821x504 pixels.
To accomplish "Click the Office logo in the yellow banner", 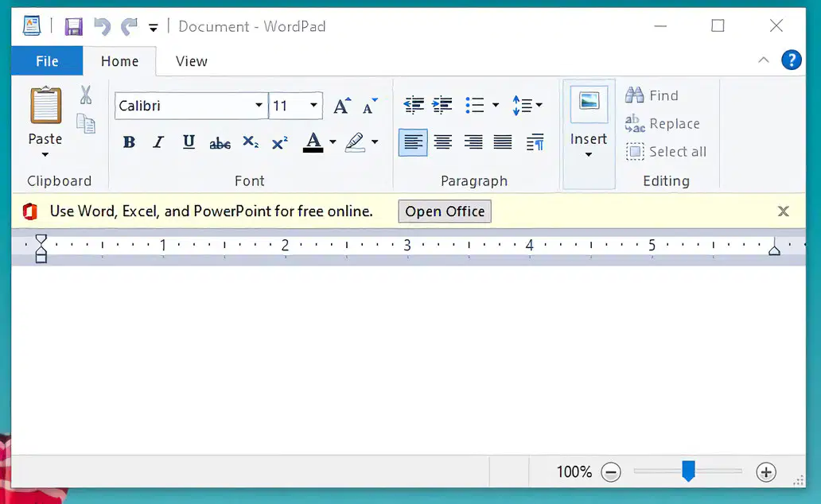I will coord(30,211).
